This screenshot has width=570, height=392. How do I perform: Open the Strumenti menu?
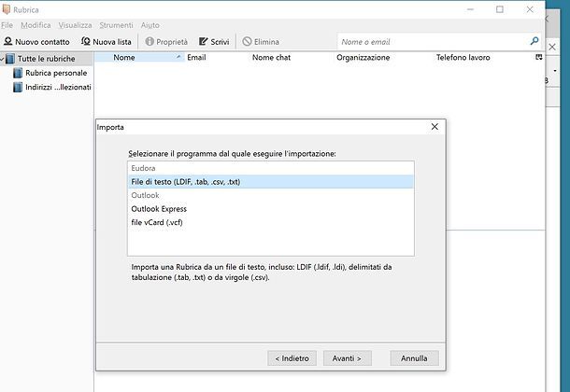(x=116, y=25)
